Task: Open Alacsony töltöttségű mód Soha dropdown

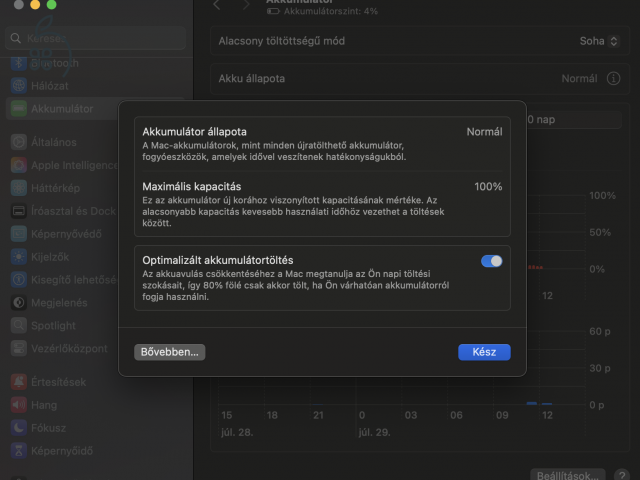Action: pyautogui.click(x=600, y=41)
